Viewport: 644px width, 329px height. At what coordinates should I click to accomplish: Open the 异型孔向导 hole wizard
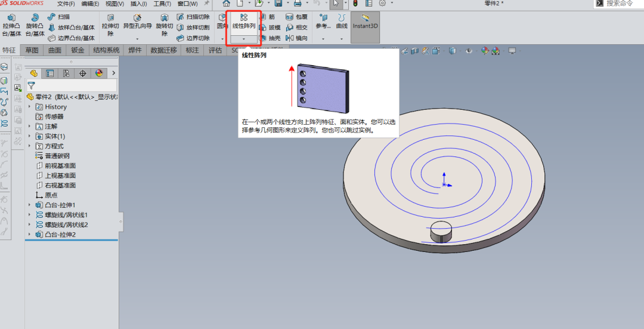click(x=137, y=22)
